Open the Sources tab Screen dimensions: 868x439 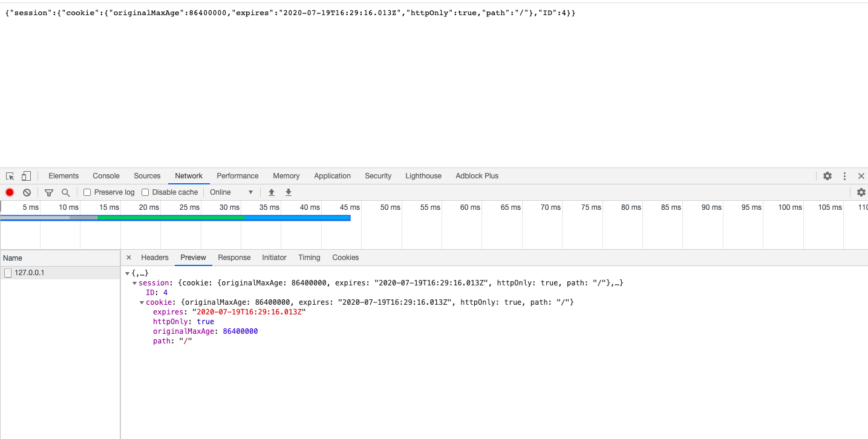tap(147, 176)
